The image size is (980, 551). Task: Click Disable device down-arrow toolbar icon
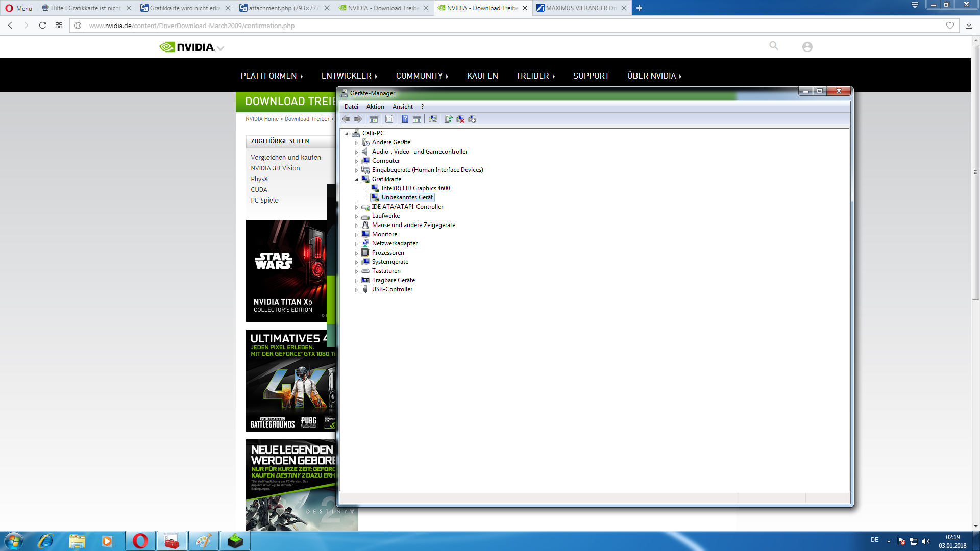[472, 119]
